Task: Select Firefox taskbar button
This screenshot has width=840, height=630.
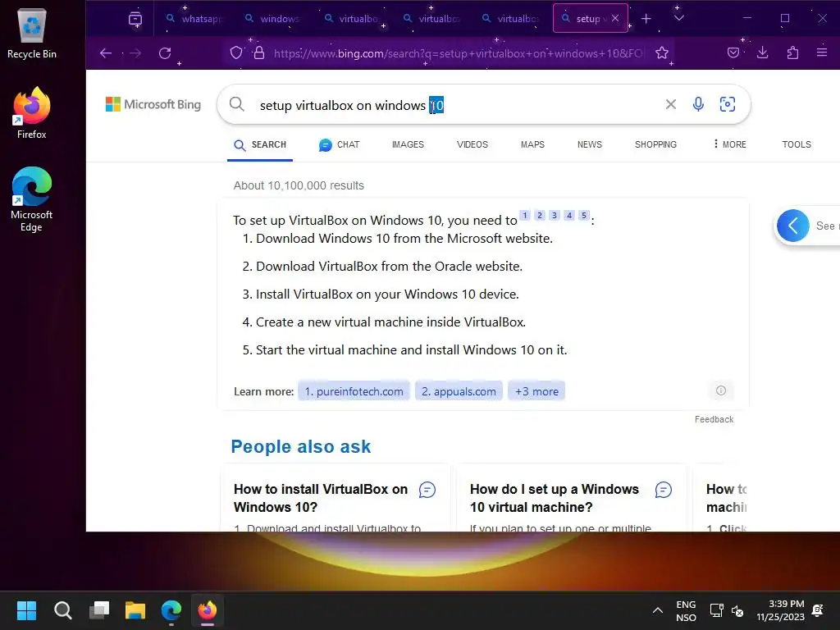Action: click(x=208, y=610)
